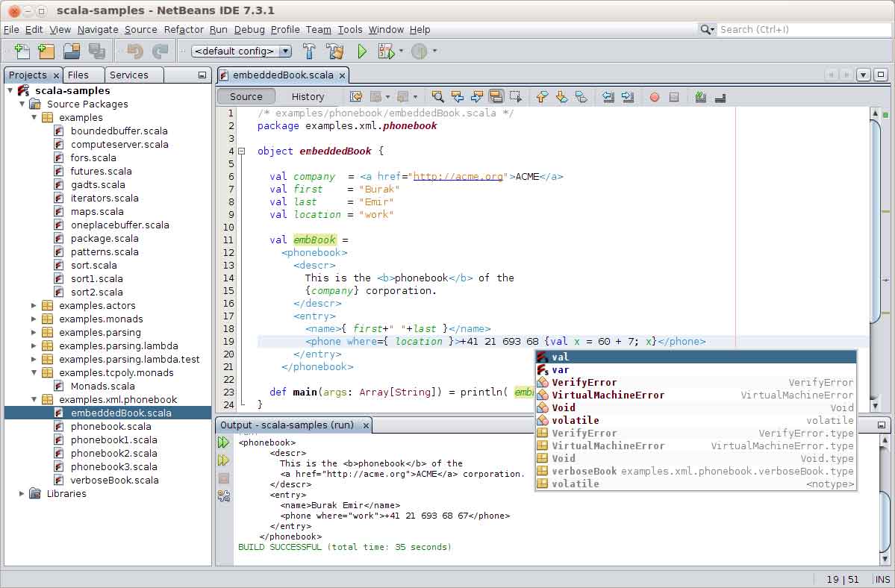Collapse the Source Packages node
This screenshot has width=895, height=588.
22,104
